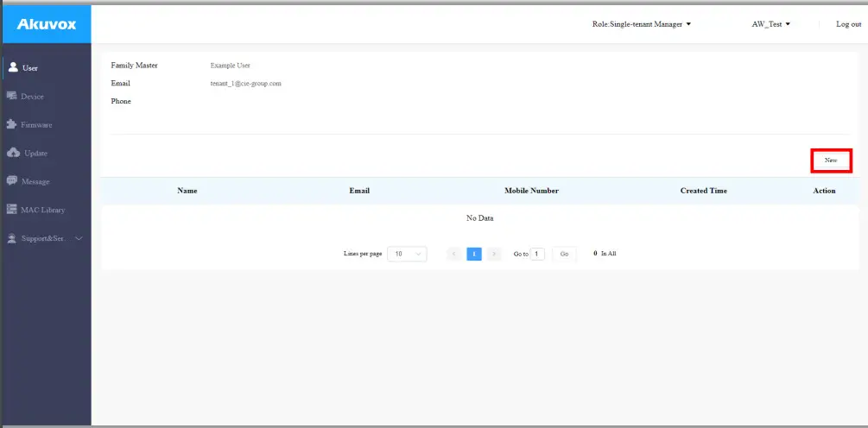
Task: Click the No Data message
Action: [479, 218]
